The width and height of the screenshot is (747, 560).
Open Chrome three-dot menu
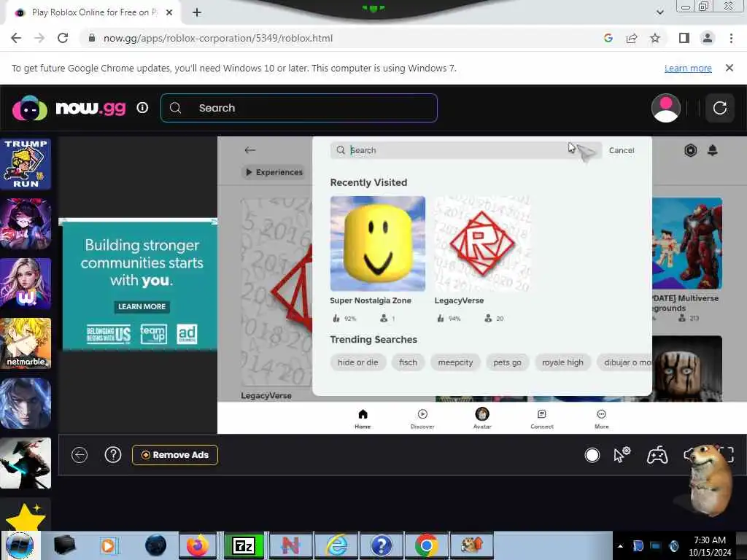coord(731,38)
